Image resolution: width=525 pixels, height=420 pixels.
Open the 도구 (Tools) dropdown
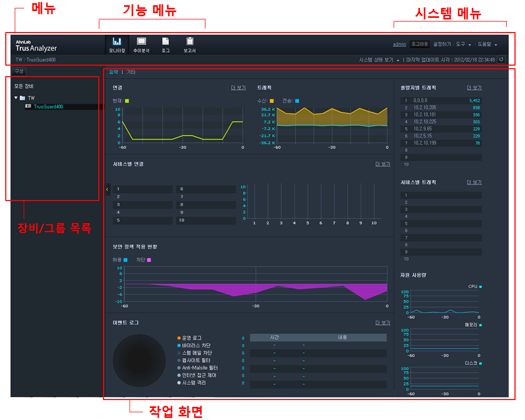[x=464, y=45]
